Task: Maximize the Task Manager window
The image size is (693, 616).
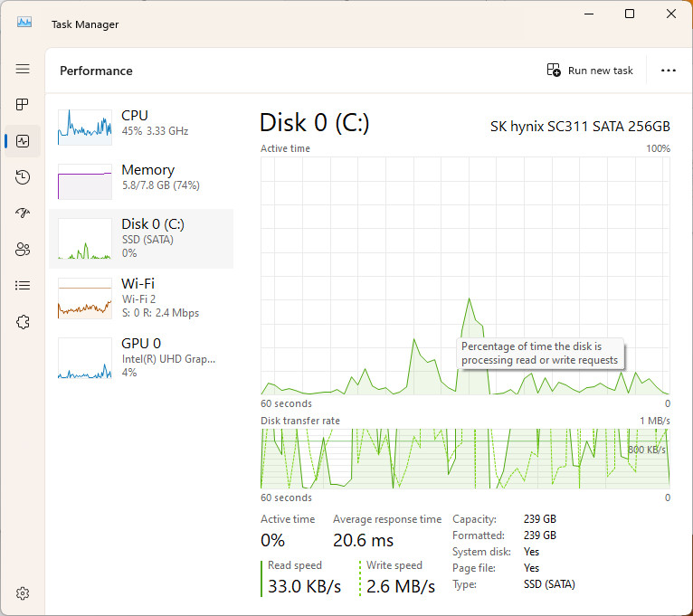Action: pyautogui.click(x=630, y=14)
